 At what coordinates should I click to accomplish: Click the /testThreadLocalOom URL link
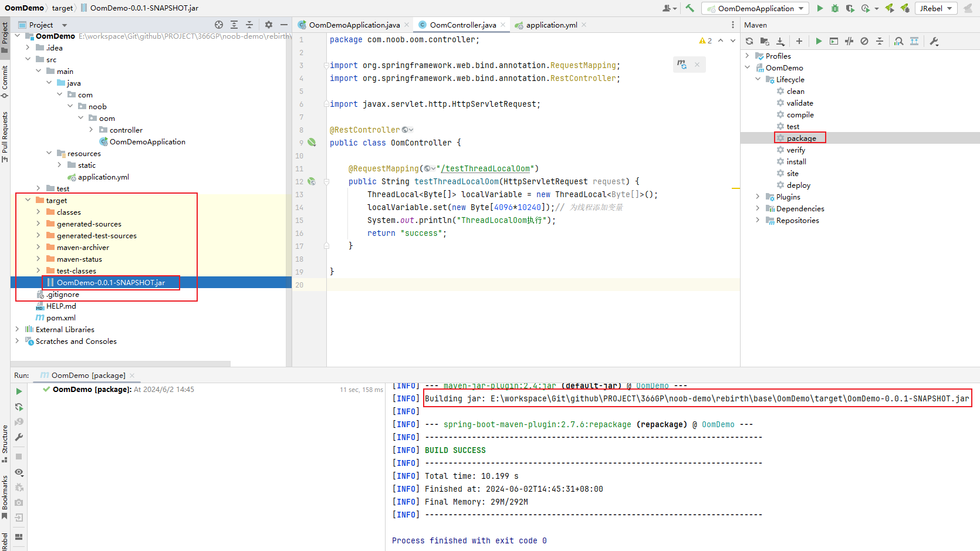pos(485,168)
